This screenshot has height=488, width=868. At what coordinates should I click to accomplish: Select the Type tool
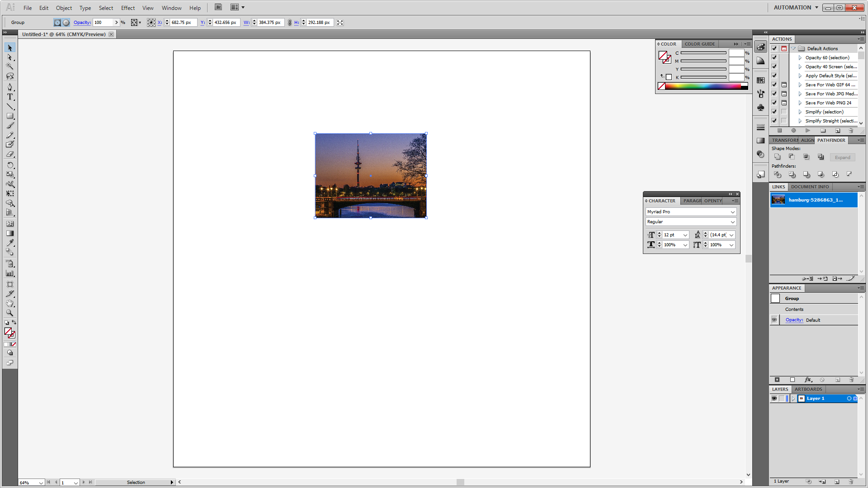point(10,97)
